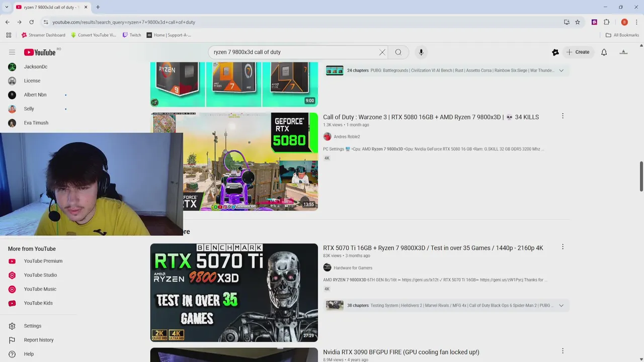
Task: Open YouTube Kids in sidebar
Action: [x=38, y=303]
